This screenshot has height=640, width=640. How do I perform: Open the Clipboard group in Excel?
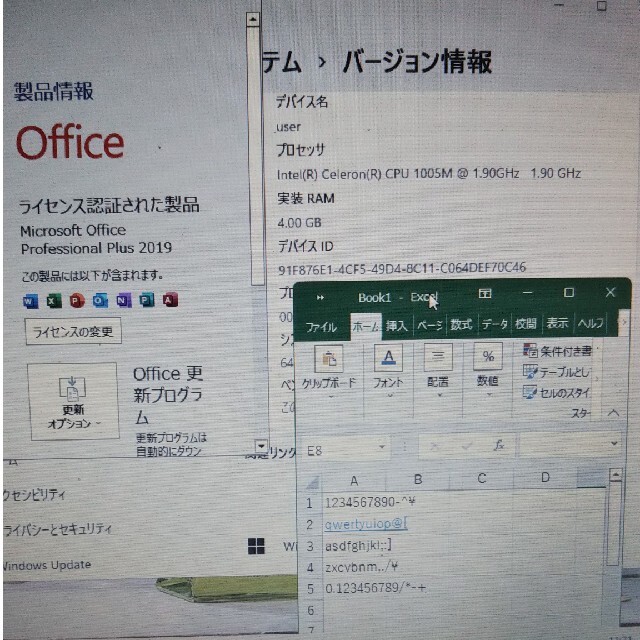[329, 359]
